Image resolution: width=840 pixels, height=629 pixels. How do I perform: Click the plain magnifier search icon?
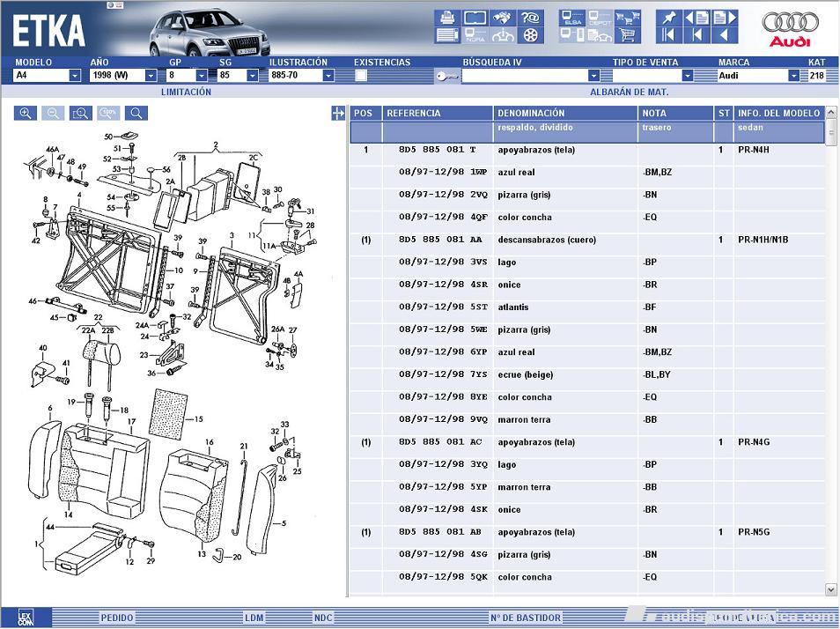point(136,113)
